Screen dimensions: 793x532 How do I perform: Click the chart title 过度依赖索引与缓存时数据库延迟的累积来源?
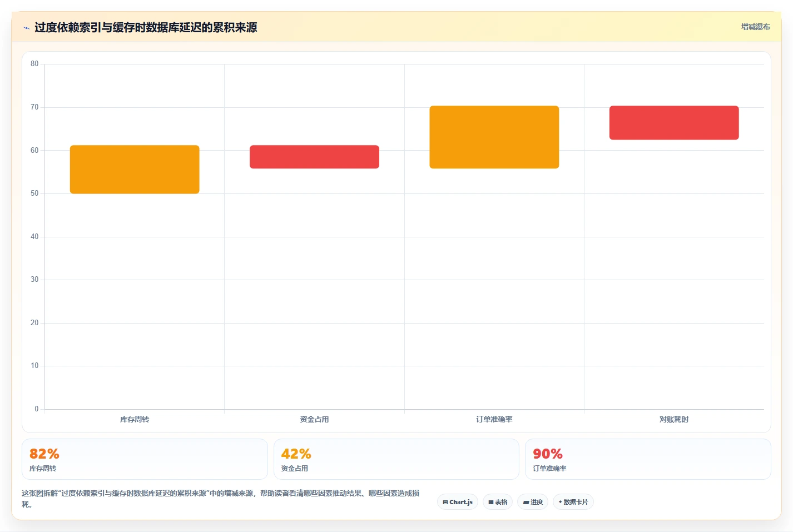(x=146, y=27)
